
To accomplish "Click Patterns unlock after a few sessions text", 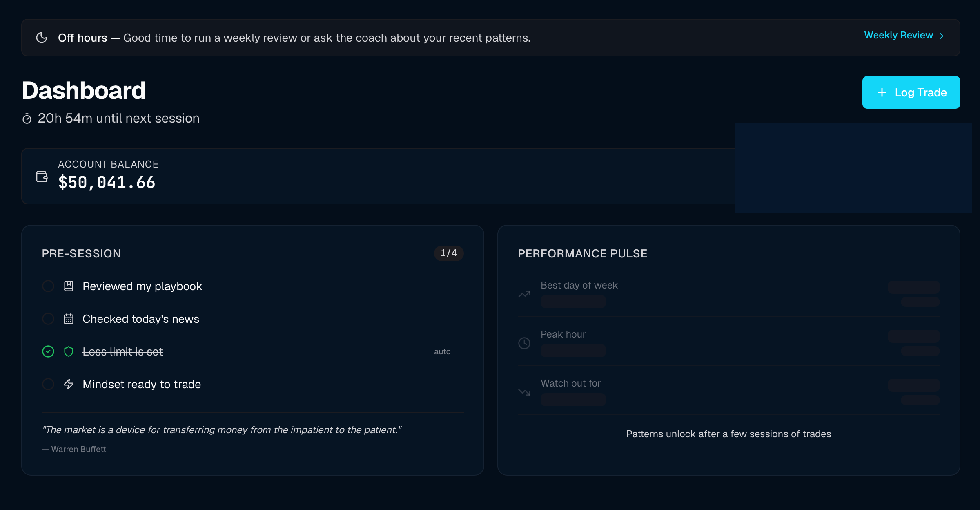I will click(728, 434).
